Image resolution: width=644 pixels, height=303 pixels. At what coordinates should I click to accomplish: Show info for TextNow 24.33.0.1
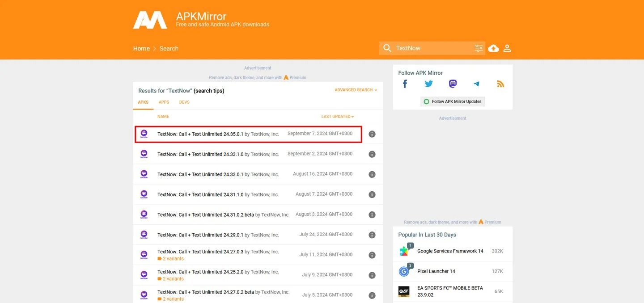(372, 174)
